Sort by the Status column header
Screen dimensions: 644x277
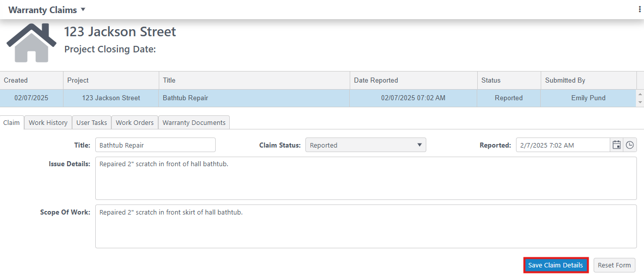(508, 80)
